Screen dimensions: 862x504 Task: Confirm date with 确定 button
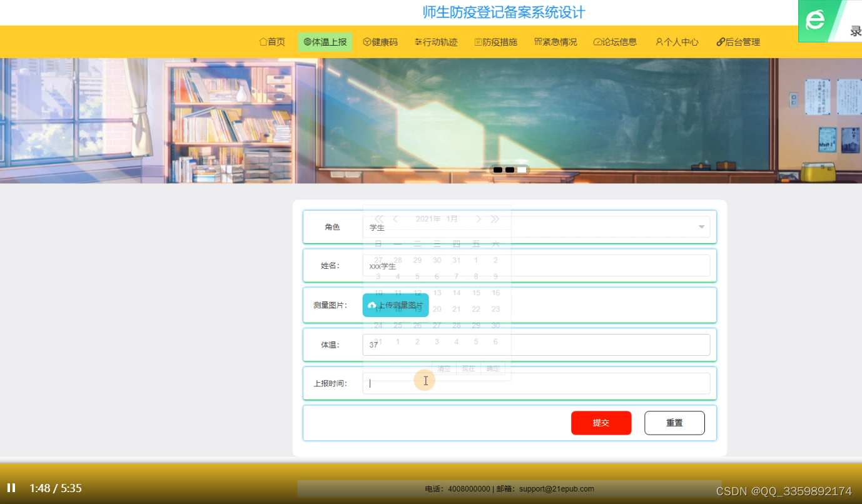[493, 368]
